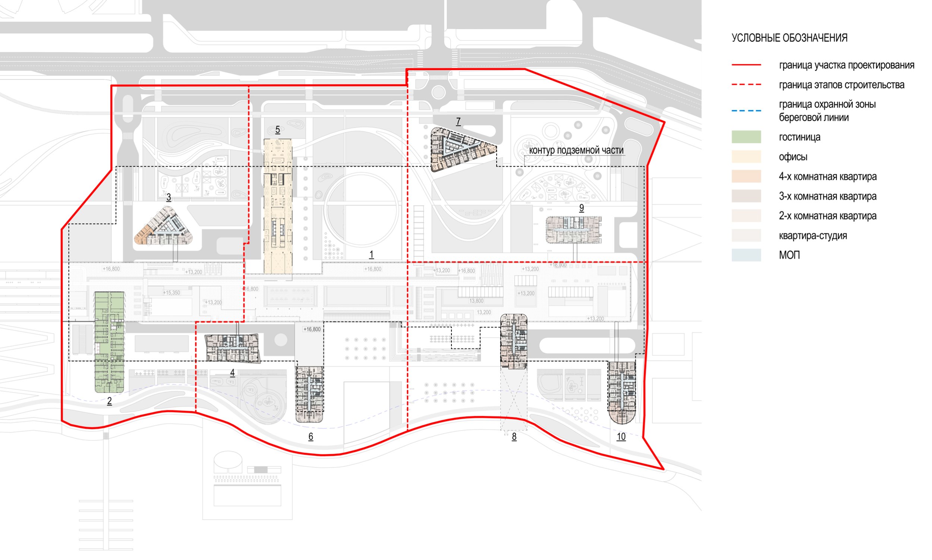Click the long office building plan 5
Image resolution: width=932 pixels, height=560 pixels.
click(x=278, y=206)
